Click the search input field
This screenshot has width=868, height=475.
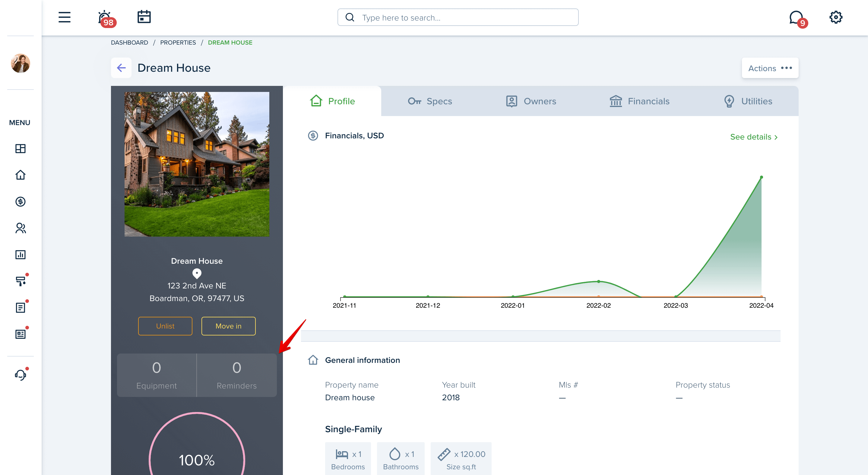pos(458,17)
